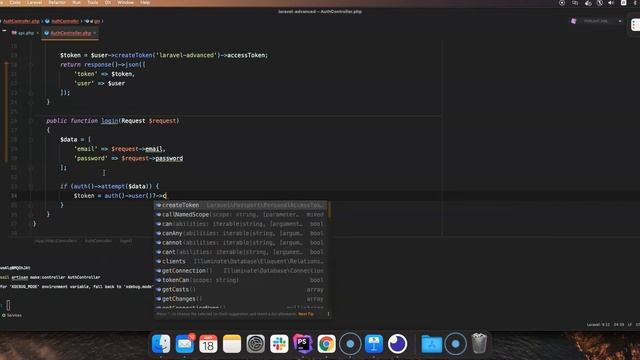This screenshot has width=640, height=360.
Task: Click the Next Tip link in completion popup
Action: click(x=306, y=314)
